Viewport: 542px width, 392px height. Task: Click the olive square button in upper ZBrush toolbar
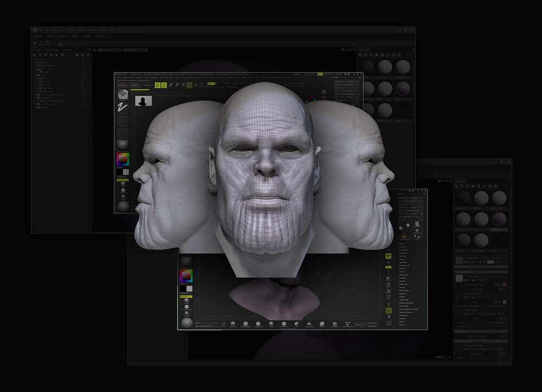tap(189, 85)
